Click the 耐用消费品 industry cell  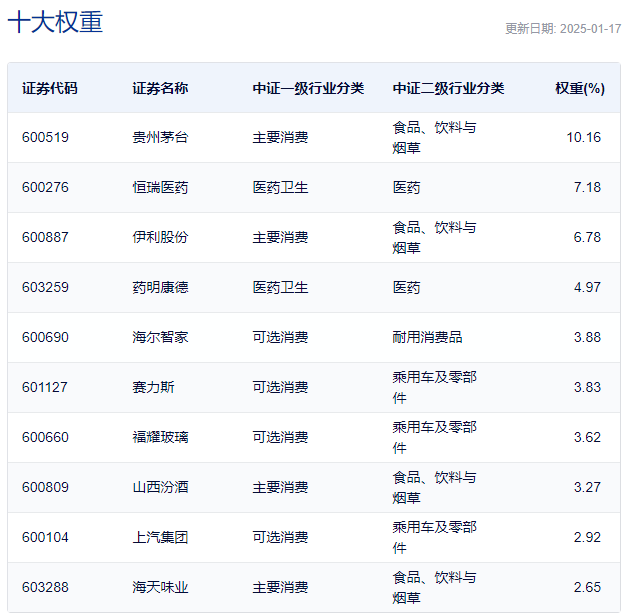point(427,337)
